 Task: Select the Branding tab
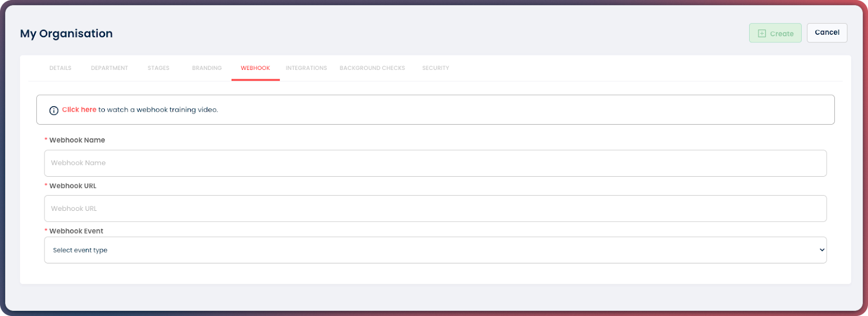pyautogui.click(x=207, y=68)
